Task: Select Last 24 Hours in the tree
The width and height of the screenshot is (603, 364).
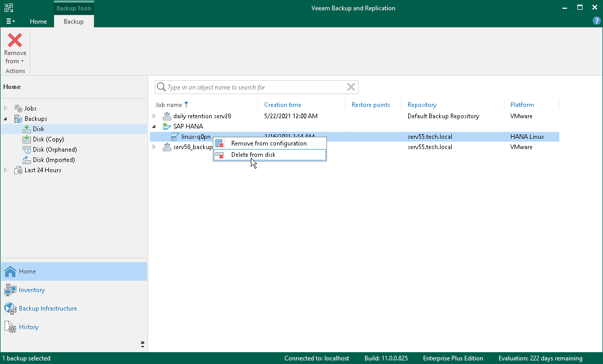Action: pos(43,170)
